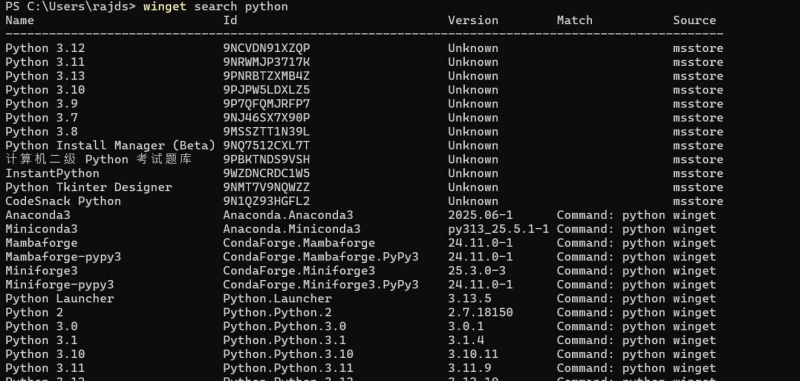The width and height of the screenshot is (800, 381).
Task: Click the CondaForge.Mambaforge.PyPy3 ID text
Action: 320,257
